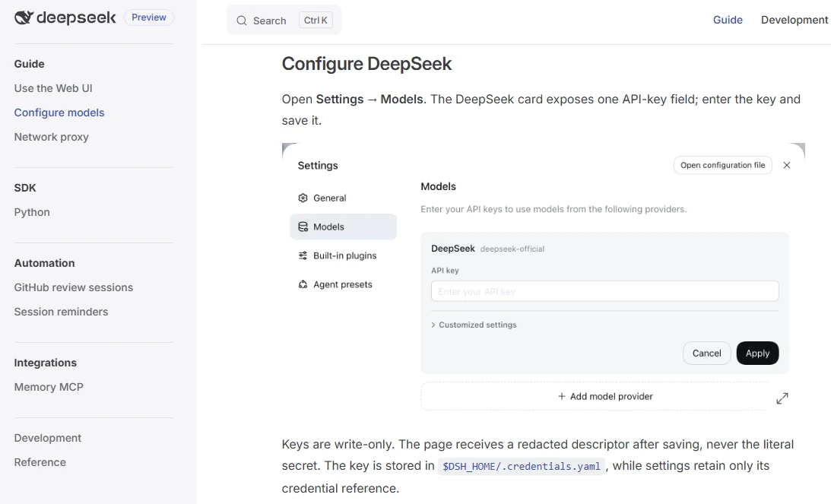Screen dimensions: 831x504
Task: Click the Built-in plugins sliders icon
Action: (303, 255)
